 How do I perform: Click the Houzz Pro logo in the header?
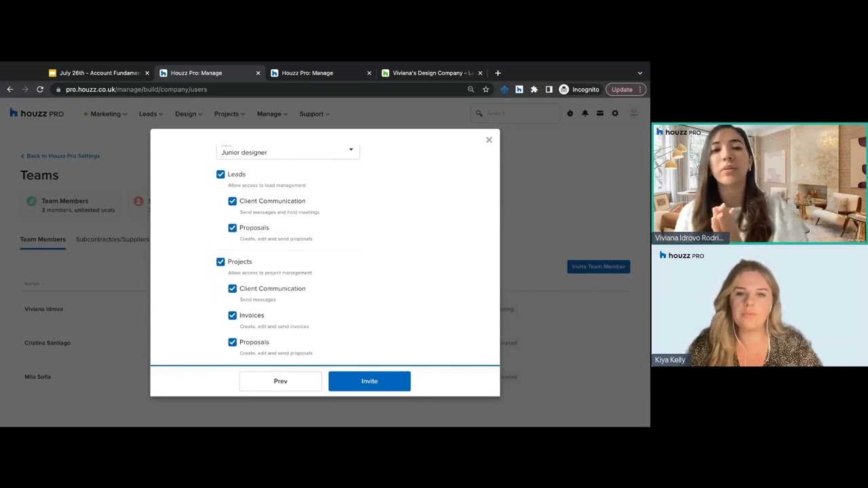[x=37, y=114]
